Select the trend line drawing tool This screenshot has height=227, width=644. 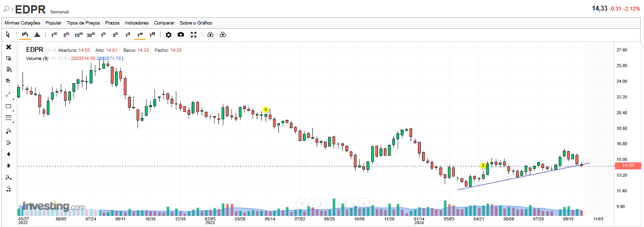tap(8, 95)
